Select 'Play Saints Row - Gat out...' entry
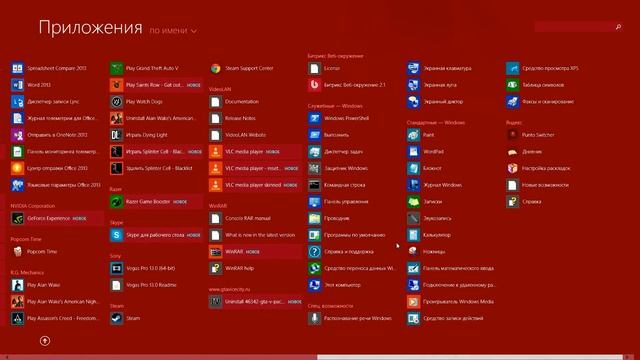 [156, 85]
